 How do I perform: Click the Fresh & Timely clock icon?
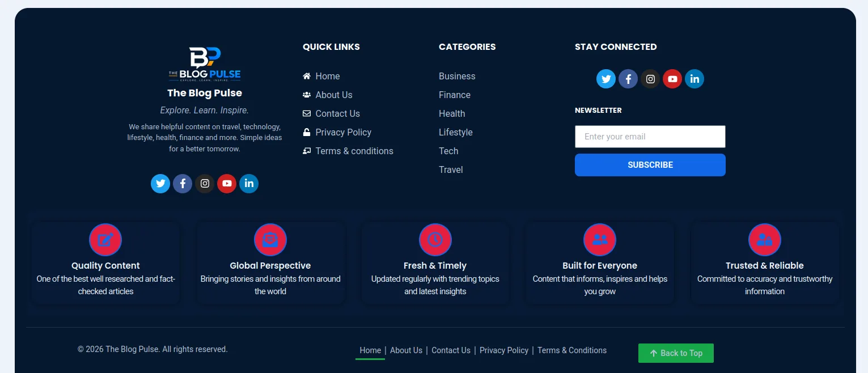(435, 240)
